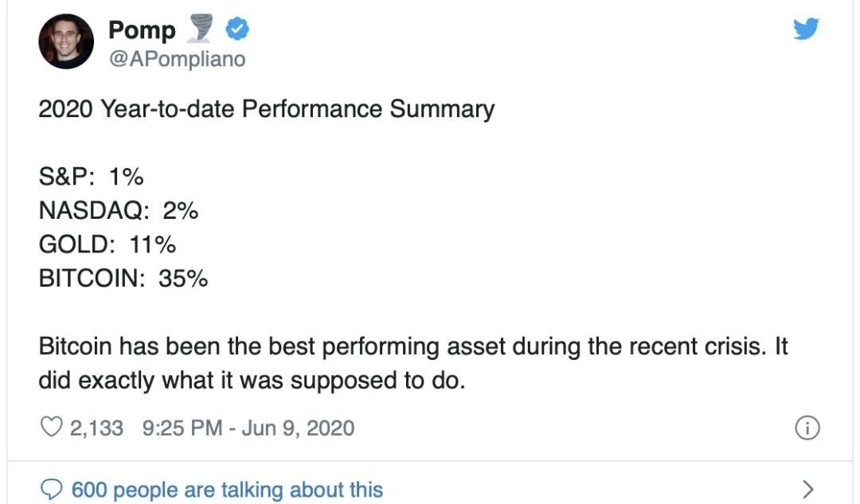
Task: Click the 'NASDAQ: 2%' line
Action: pyautogui.click(x=119, y=210)
